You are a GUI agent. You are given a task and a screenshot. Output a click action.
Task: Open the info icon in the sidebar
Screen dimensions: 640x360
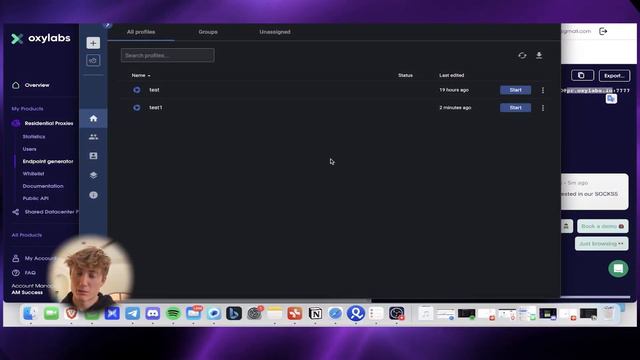93,195
